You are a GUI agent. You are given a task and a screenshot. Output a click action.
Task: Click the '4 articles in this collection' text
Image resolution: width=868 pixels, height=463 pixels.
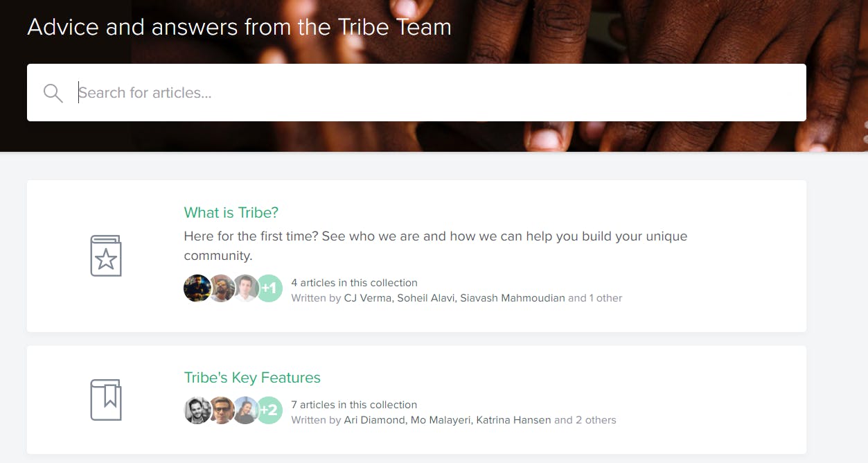(x=354, y=283)
